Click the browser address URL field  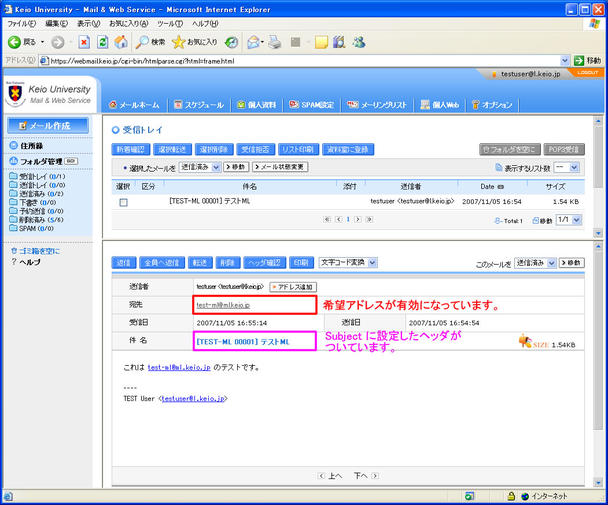coord(300,61)
